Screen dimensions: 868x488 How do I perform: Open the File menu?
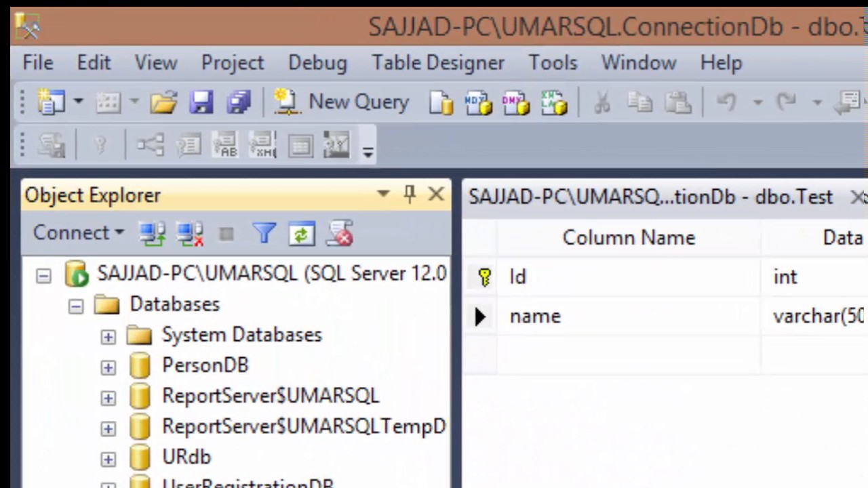(x=38, y=62)
